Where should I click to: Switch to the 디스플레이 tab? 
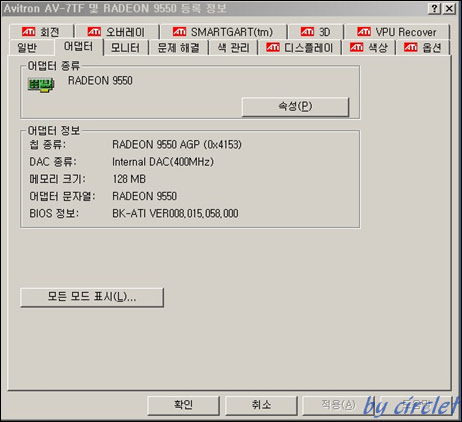pyautogui.click(x=300, y=48)
